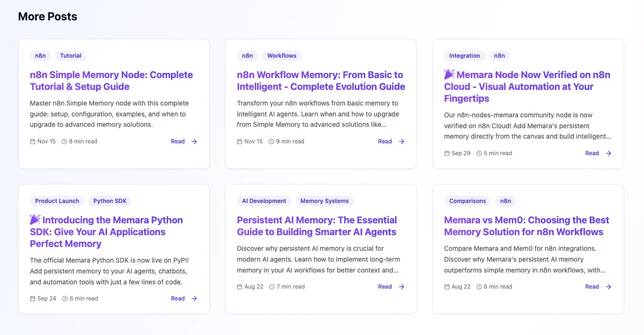Click arrow icon on Memara Node Verified card
Viewport: 644px width, 335px height.
(608, 153)
